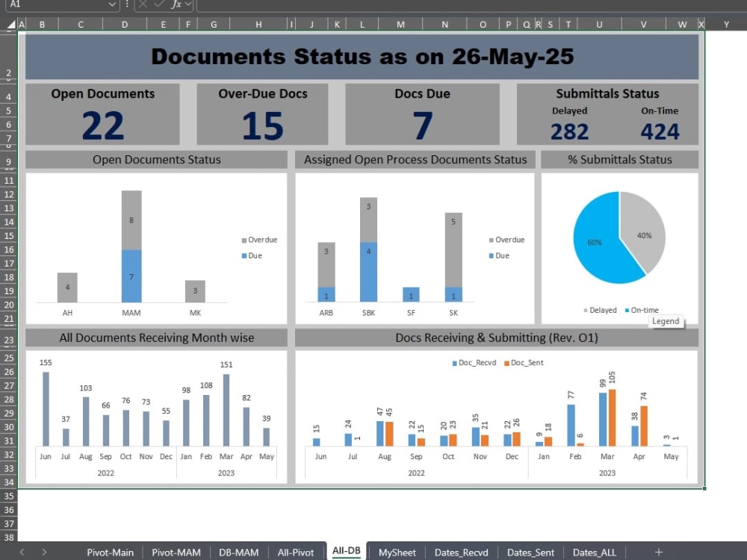Image resolution: width=747 pixels, height=560 pixels.
Task: Select column H by clicking its header
Action: coord(258,23)
